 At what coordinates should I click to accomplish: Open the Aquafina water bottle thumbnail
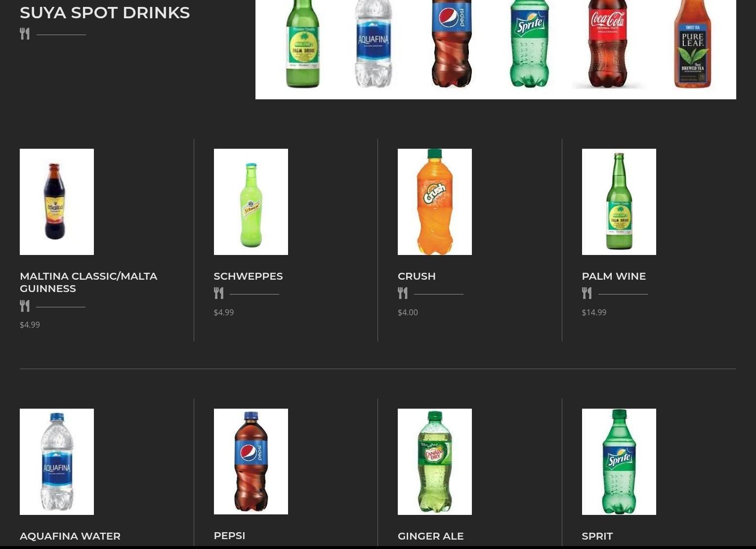[57, 462]
